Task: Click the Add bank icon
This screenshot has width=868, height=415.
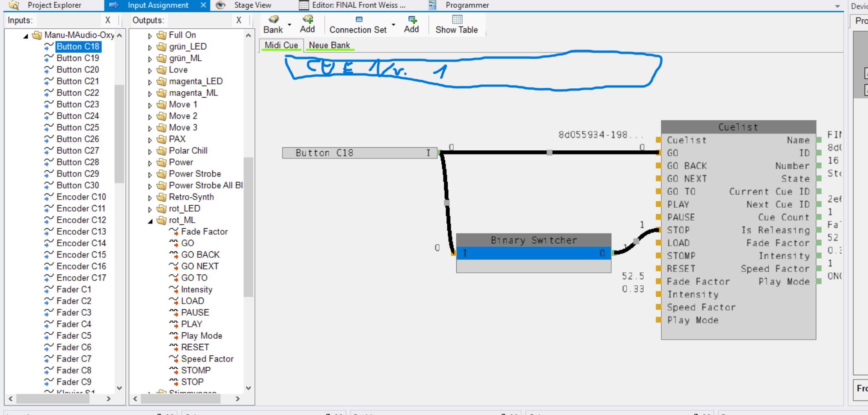Action: [x=307, y=20]
